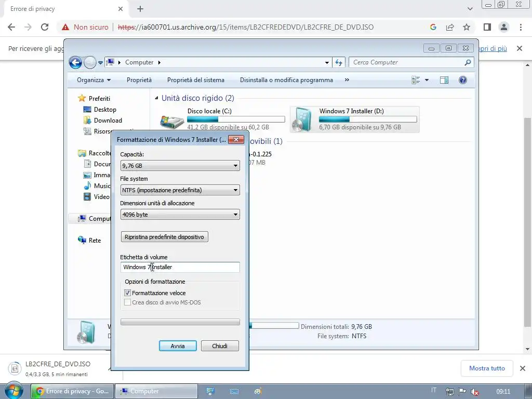Close the Chrome downloads bar
The image size is (532, 399).
523,368
